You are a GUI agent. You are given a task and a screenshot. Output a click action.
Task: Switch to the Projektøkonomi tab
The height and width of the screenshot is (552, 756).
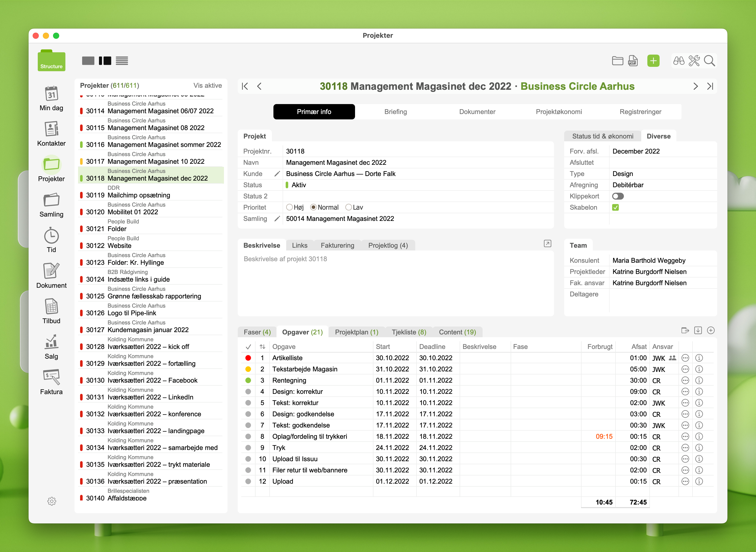click(559, 112)
